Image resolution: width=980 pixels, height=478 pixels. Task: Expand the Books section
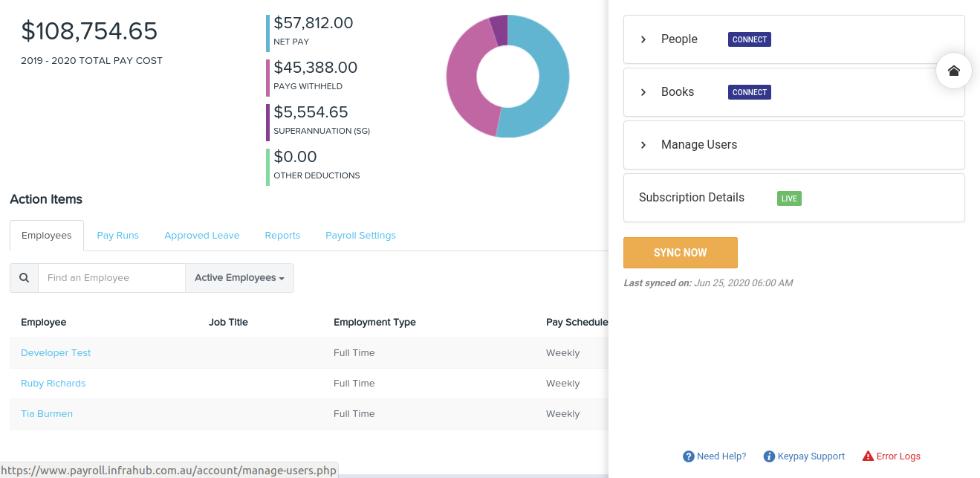pyautogui.click(x=643, y=92)
